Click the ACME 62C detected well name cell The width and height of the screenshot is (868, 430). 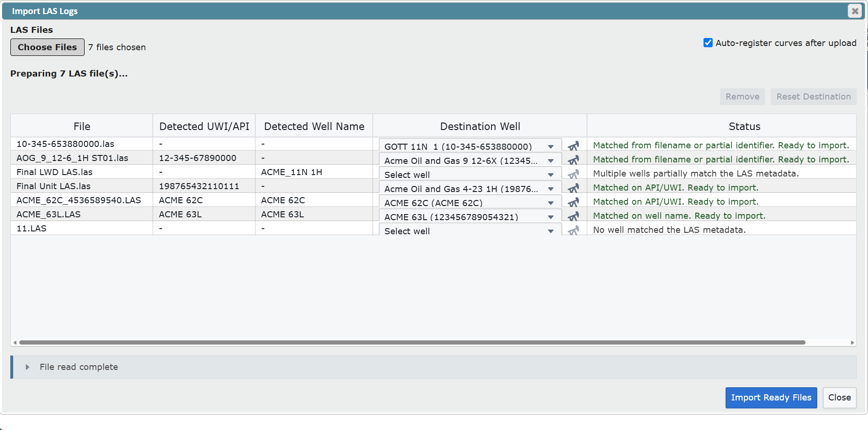pyautogui.click(x=314, y=200)
